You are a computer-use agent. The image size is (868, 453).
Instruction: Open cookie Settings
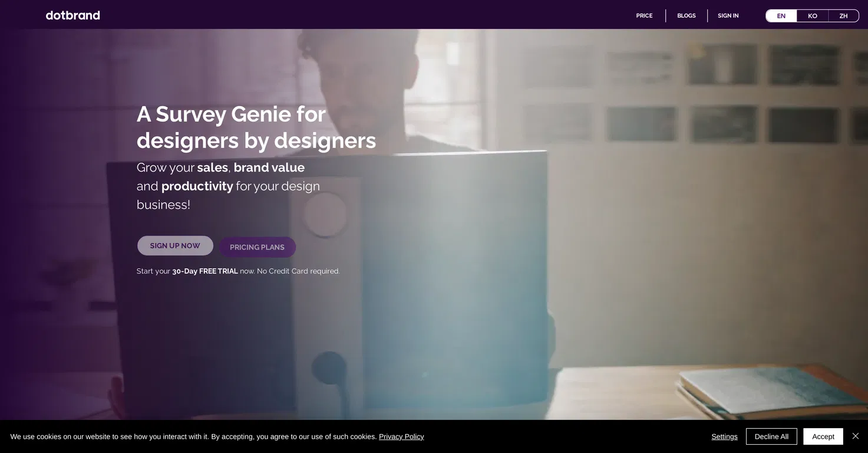coord(724,436)
